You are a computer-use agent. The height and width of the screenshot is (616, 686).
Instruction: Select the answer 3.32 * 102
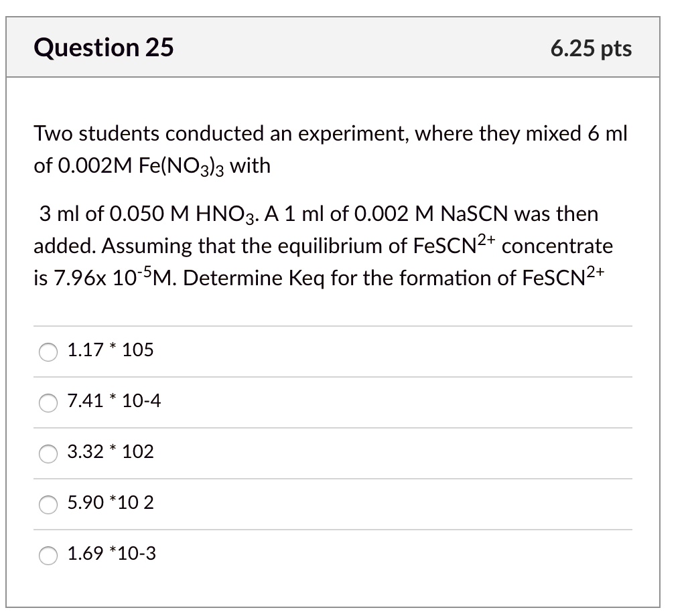[48, 454]
